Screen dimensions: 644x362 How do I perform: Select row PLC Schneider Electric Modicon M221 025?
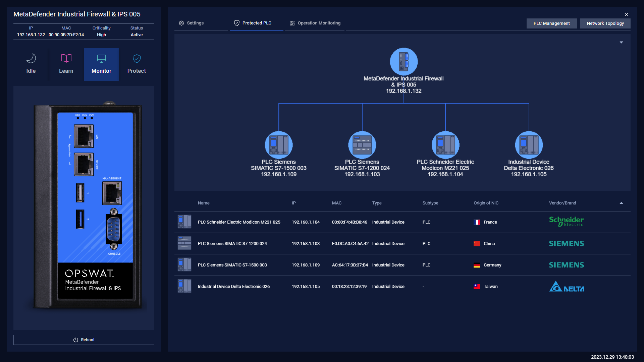pyautogui.click(x=402, y=222)
